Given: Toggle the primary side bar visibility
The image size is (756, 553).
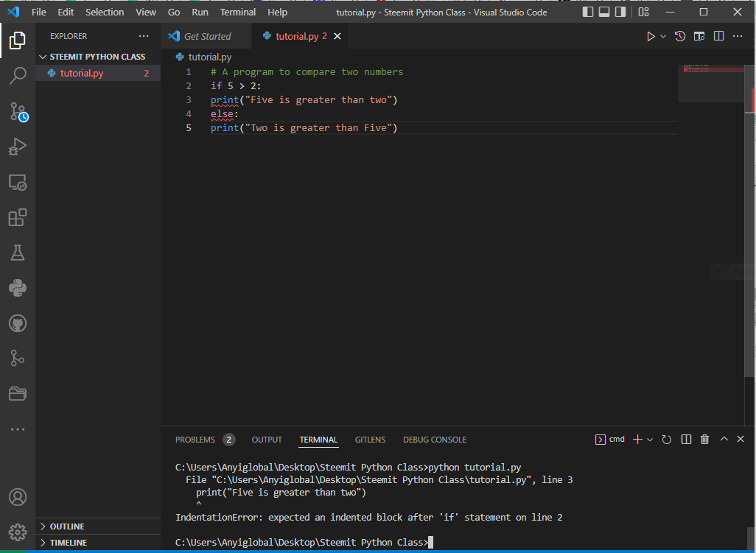Looking at the screenshot, I should (x=588, y=12).
